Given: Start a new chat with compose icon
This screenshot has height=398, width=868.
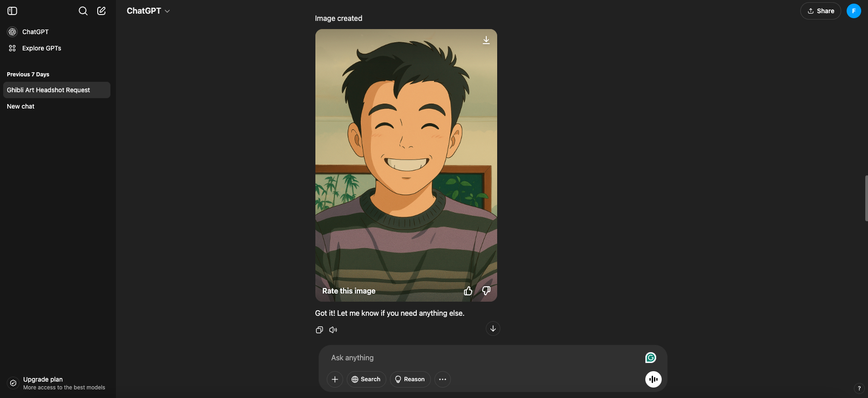Looking at the screenshot, I should pyautogui.click(x=101, y=11).
